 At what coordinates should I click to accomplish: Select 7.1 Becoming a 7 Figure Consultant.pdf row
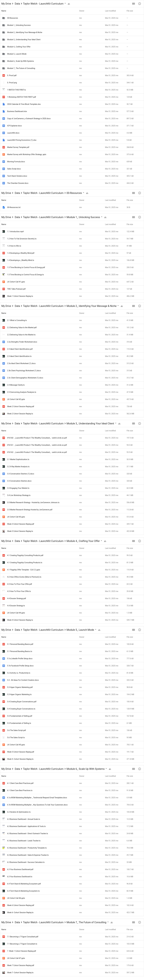72,937
